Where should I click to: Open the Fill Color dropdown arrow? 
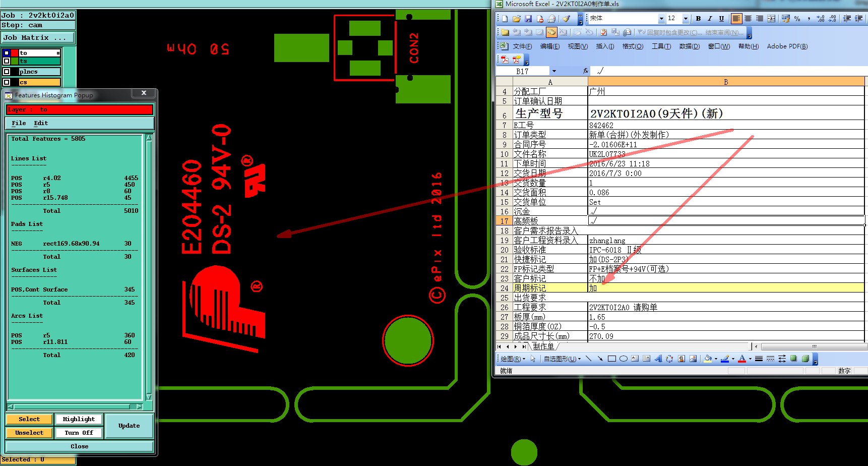[716, 359]
